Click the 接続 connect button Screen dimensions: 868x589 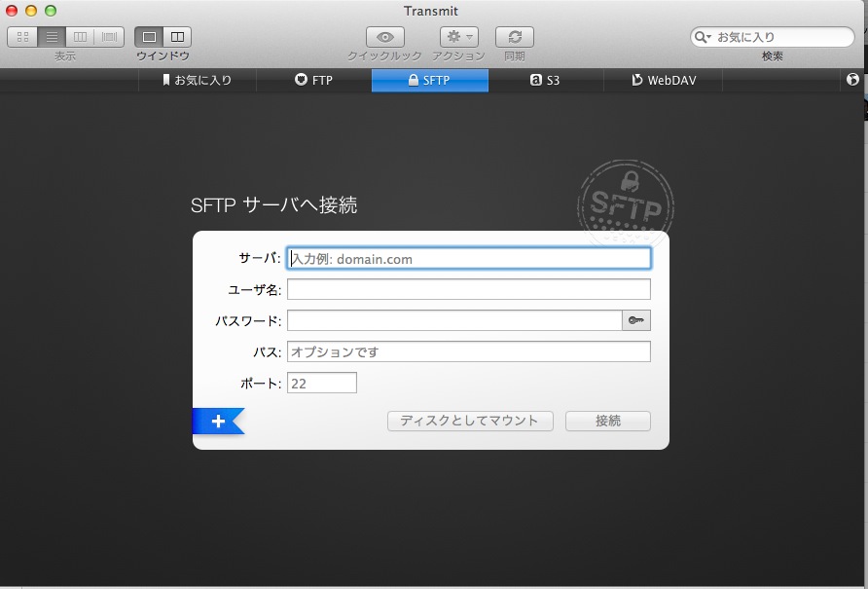point(608,422)
